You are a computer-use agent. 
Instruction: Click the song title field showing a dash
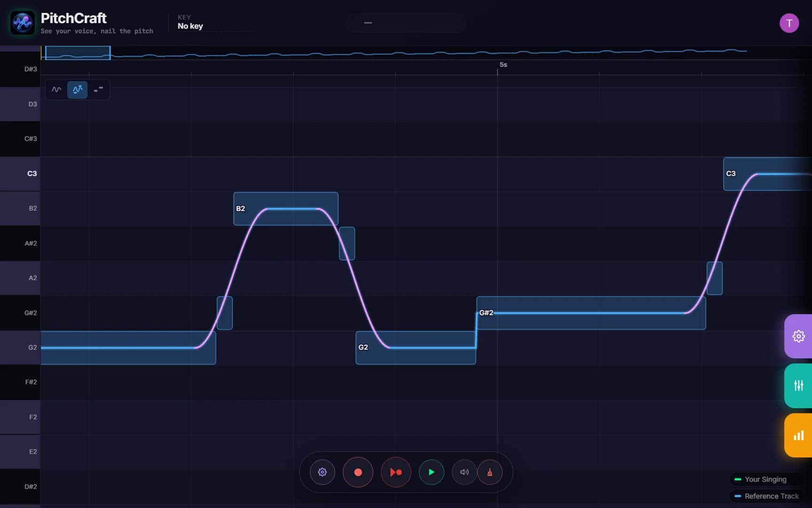click(x=406, y=23)
